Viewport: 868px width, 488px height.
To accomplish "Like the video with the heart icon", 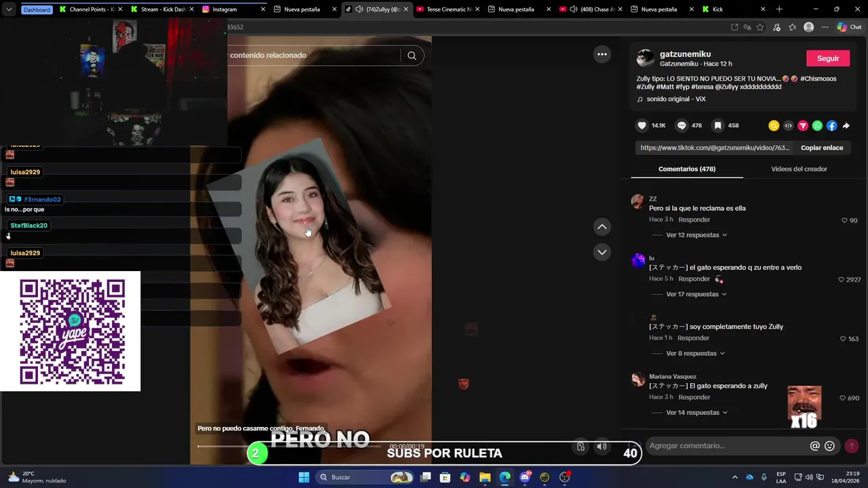I will coord(642,125).
